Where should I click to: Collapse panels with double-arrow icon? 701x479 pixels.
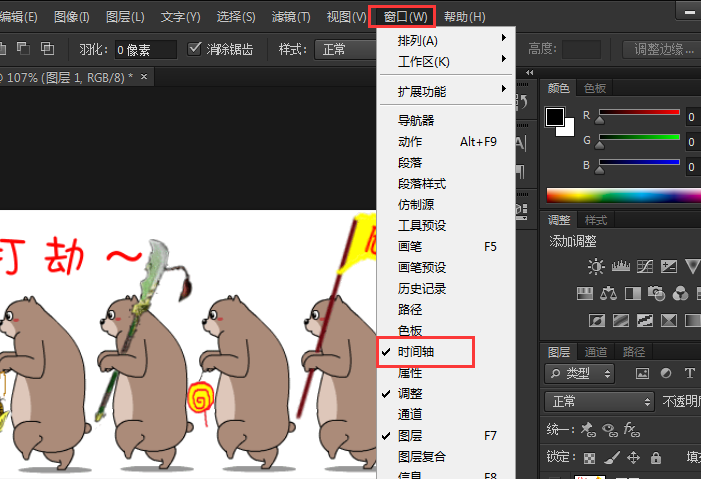point(530,72)
